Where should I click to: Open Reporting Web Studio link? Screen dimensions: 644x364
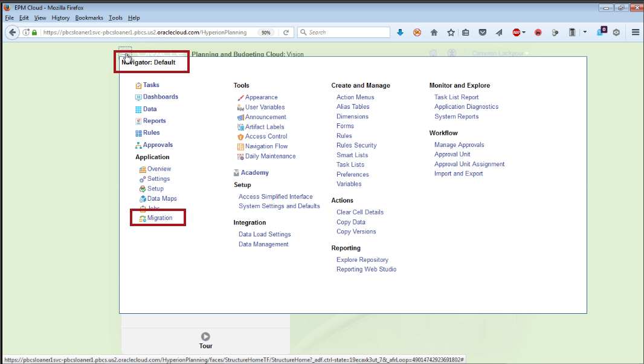(x=366, y=270)
